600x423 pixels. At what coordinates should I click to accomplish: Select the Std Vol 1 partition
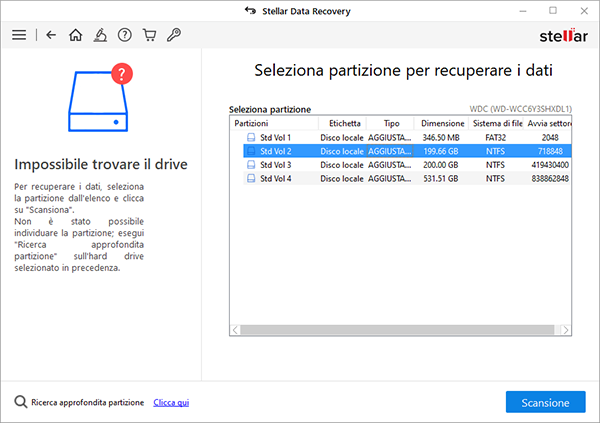(275, 137)
